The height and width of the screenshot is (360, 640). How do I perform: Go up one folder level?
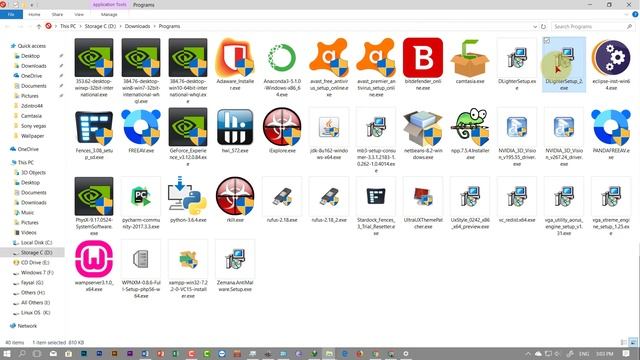[39, 26]
